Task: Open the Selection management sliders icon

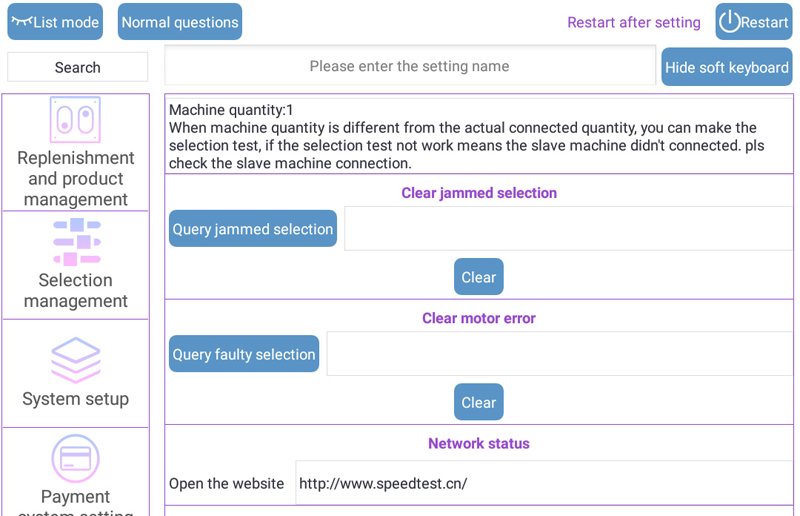Action: (x=77, y=242)
